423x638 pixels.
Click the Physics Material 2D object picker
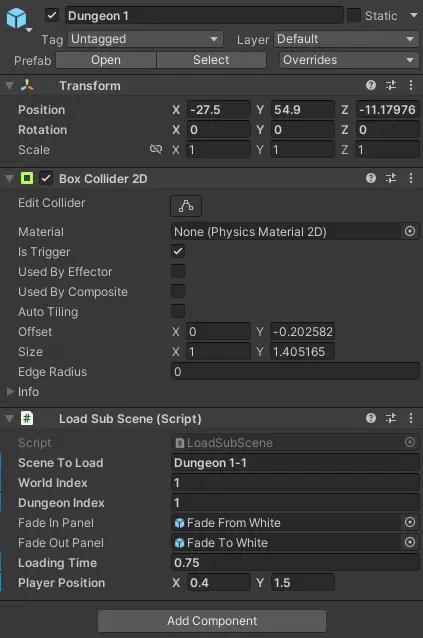point(410,232)
